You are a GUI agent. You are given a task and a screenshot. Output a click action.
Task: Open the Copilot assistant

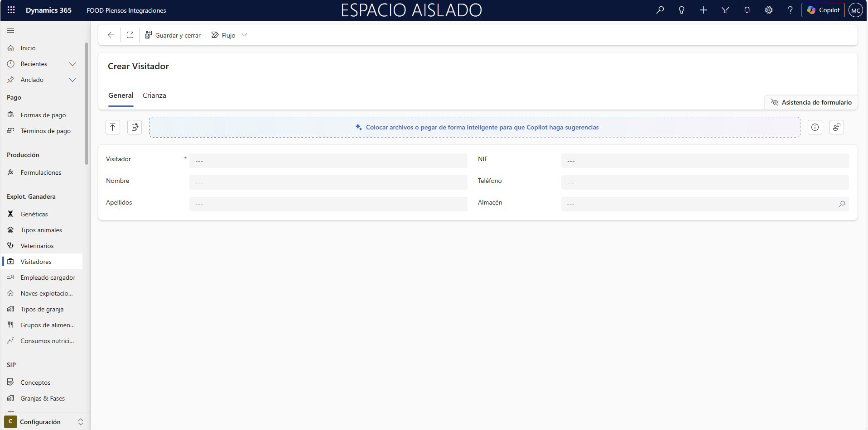[x=823, y=10]
